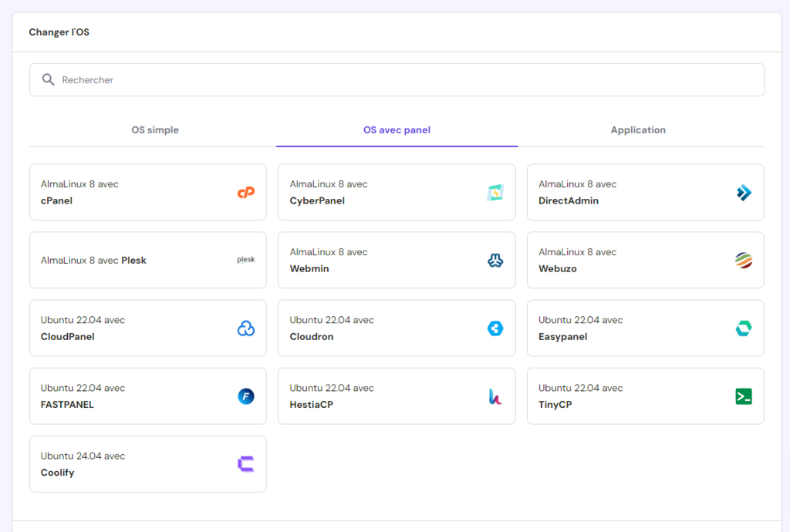Click the Plesk logo icon

[x=245, y=260]
